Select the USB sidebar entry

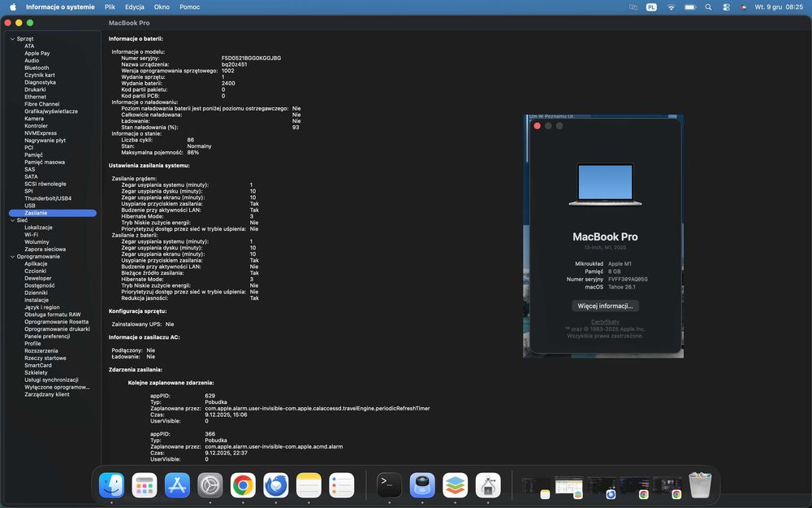point(30,206)
